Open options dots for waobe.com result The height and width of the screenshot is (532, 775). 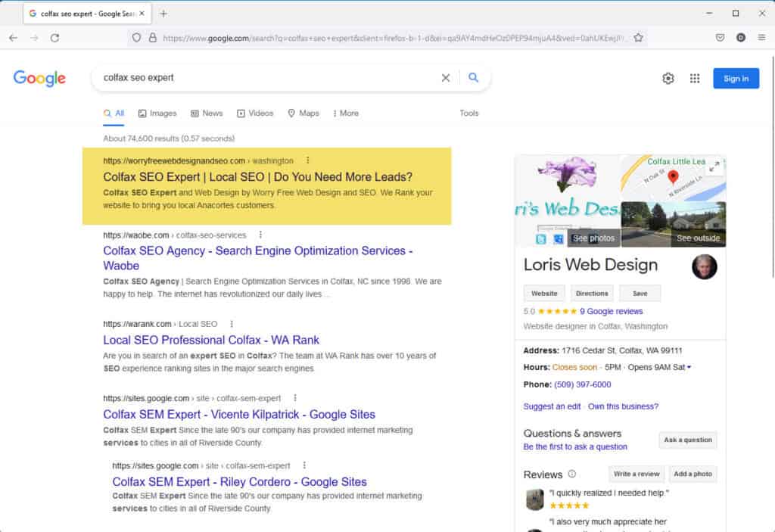[260, 235]
